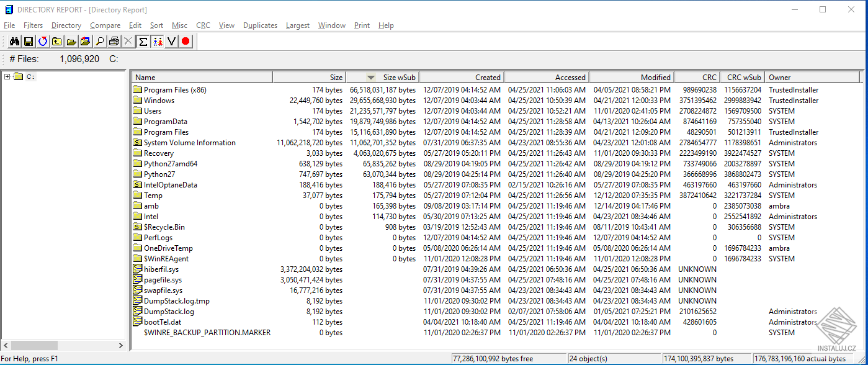Open the Size wSub column sort dropdown
This screenshot has height=365, width=868.
pyautogui.click(x=371, y=76)
